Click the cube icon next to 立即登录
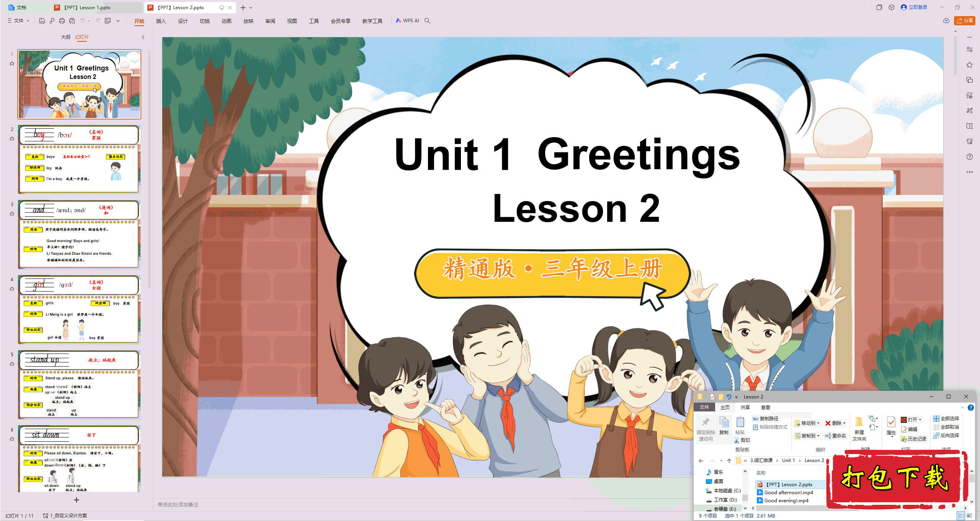Viewport: 980px width, 521px height. coord(892,7)
